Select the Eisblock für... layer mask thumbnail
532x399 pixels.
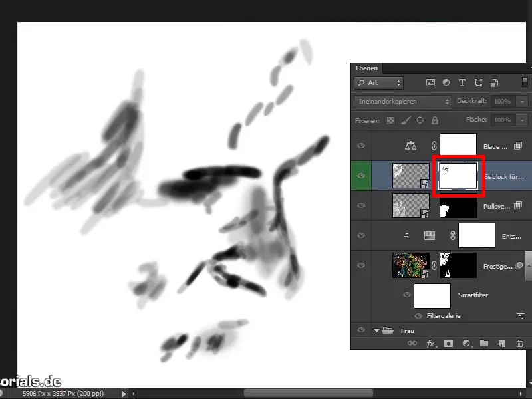(458, 176)
